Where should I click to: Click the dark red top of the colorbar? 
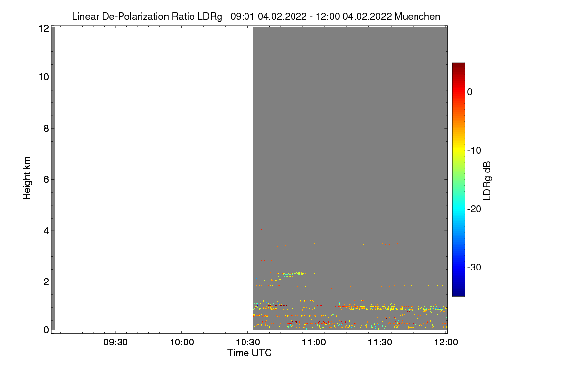[458, 66]
